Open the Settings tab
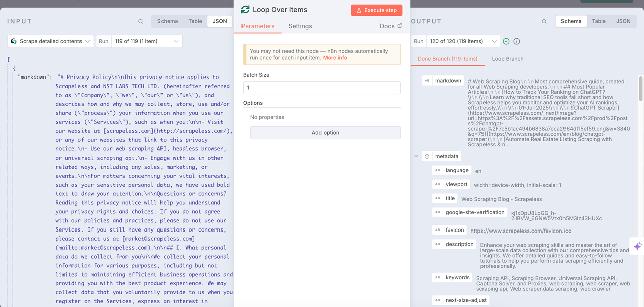The height and width of the screenshot is (307, 644). [300, 26]
